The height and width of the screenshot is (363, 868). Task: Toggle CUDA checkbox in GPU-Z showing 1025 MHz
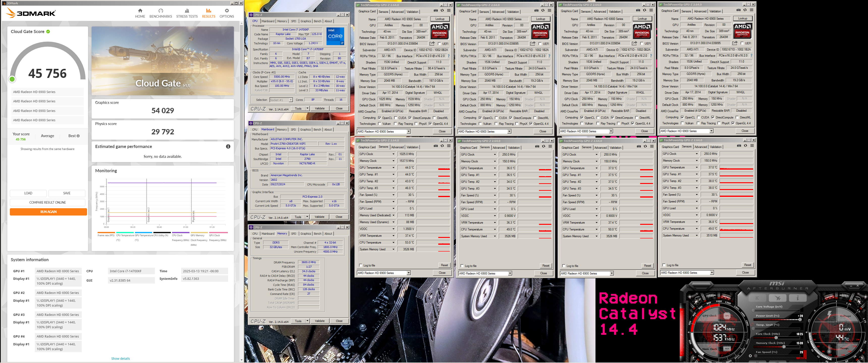click(396, 118)
